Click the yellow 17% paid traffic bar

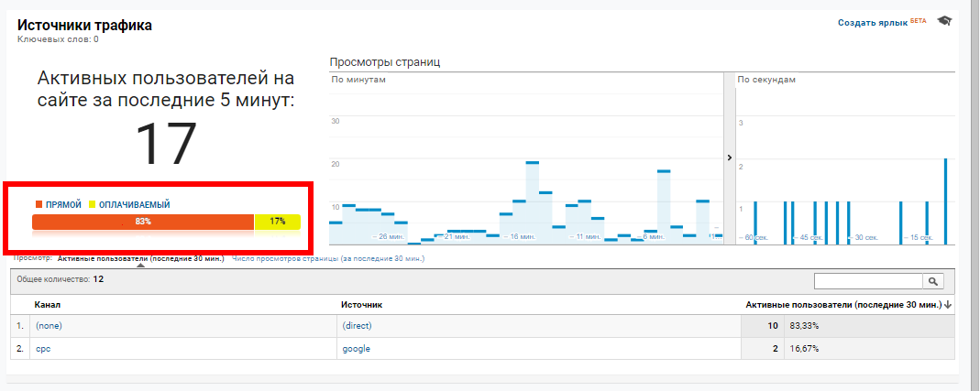[277, 222]
